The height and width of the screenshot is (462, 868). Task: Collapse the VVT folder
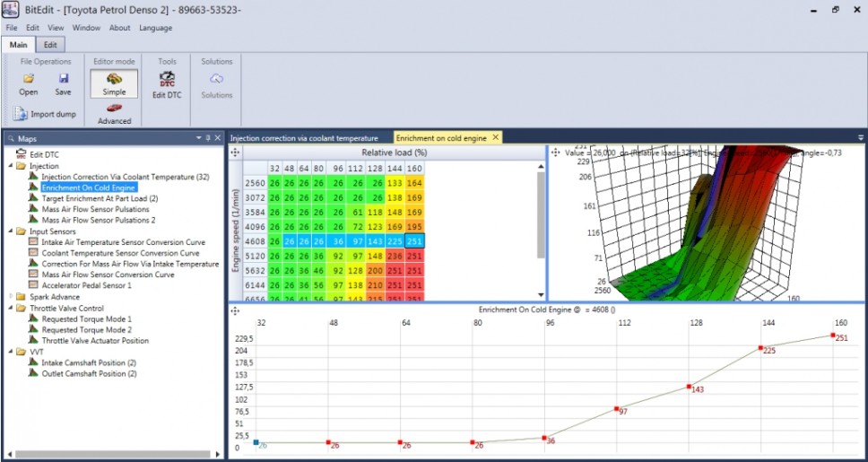click(11, 351)
